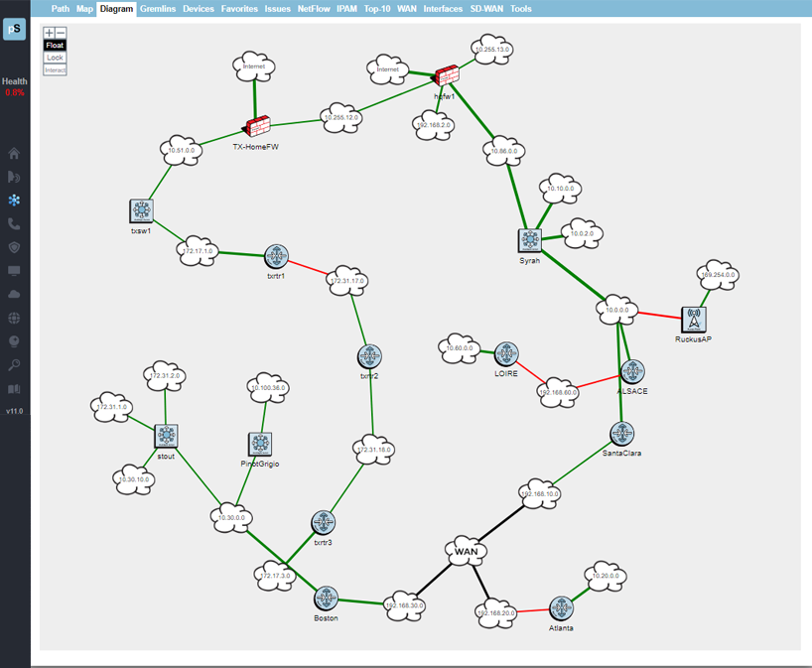
Task: Click the WAN cloud in the diagram
Action: (466, 549)
